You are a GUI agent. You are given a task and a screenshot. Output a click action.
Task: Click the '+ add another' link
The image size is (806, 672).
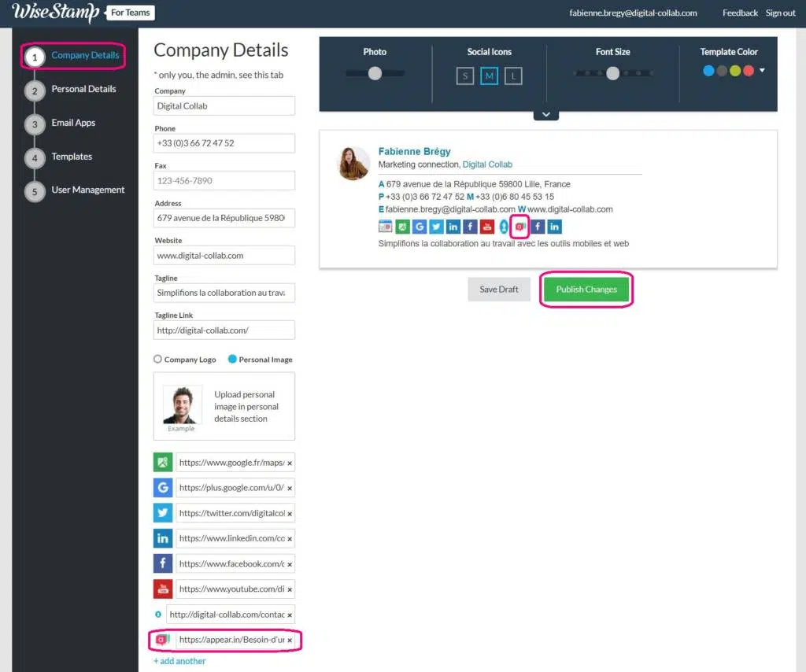point(179,661)
